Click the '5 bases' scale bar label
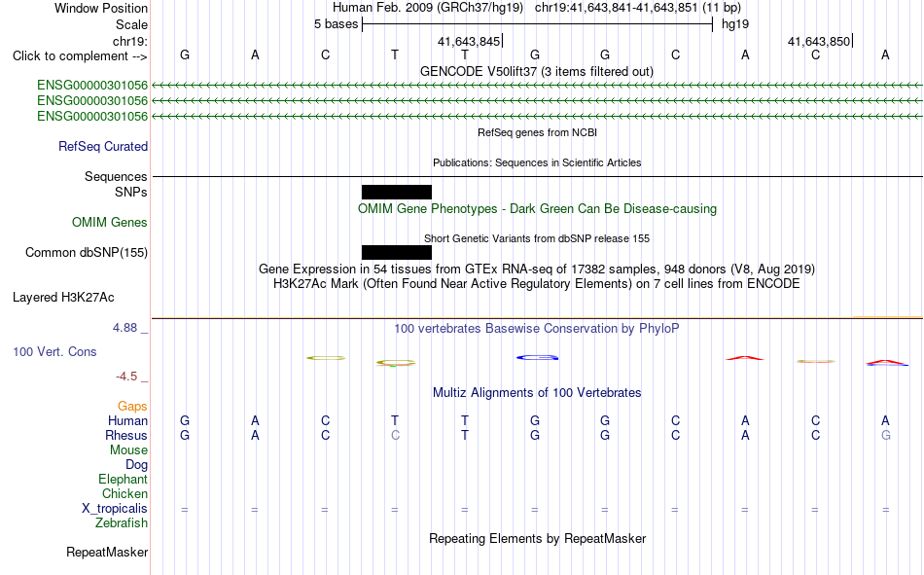The image size is (924, 575). point(336,24)
